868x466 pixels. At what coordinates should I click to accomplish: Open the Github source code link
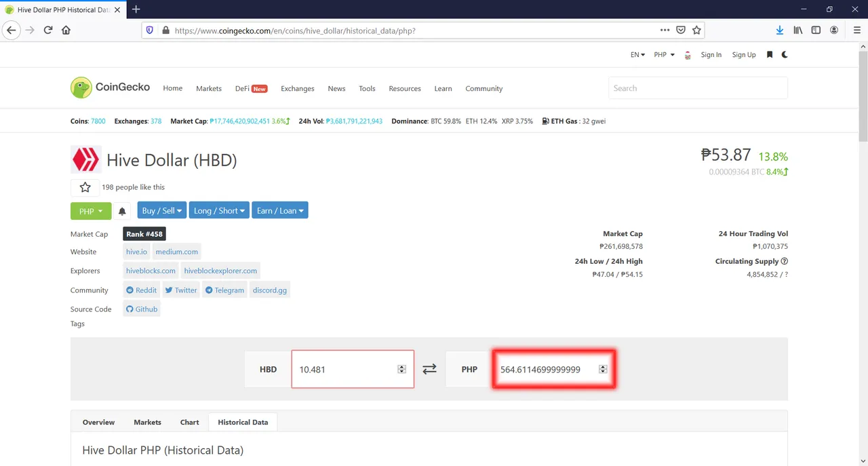pyautogui.click(x=142, y=309)
